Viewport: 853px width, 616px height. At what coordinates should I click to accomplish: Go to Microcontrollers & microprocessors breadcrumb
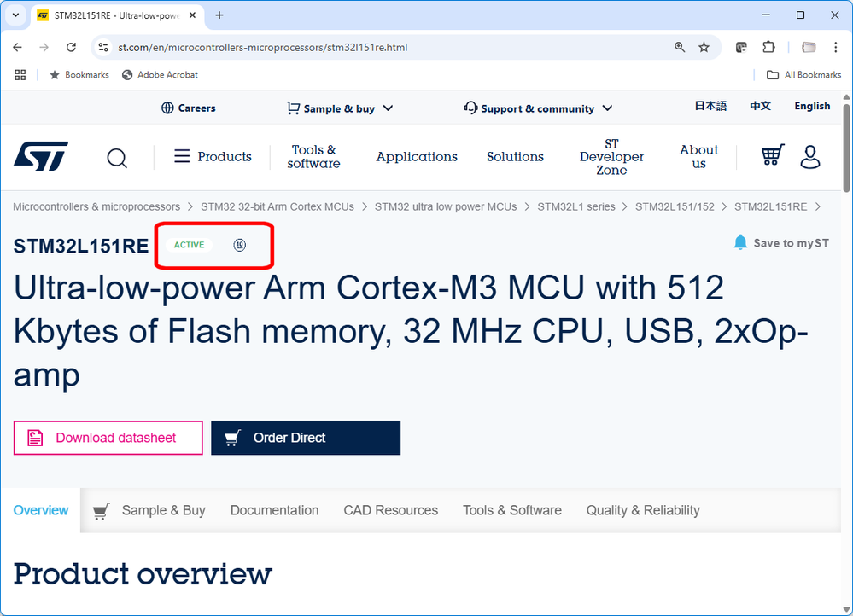[96, 207]
